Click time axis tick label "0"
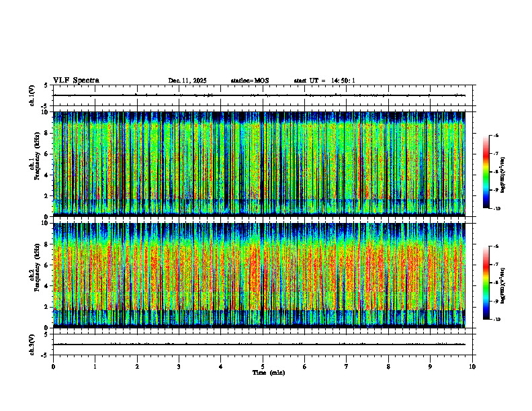The height and width of the screenshot is (411, 532). [x=53, y=367]
